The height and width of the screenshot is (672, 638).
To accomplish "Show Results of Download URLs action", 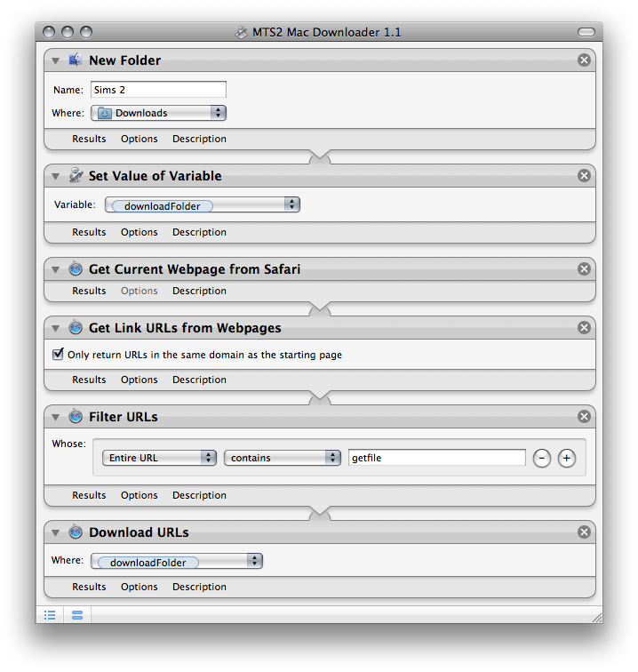I will (x=89, y=587).
